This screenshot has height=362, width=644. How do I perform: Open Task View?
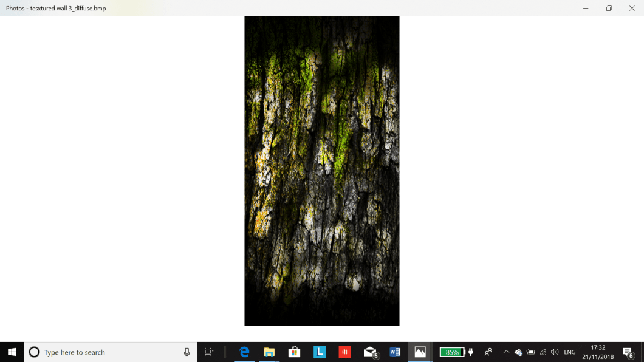point(208,352)
